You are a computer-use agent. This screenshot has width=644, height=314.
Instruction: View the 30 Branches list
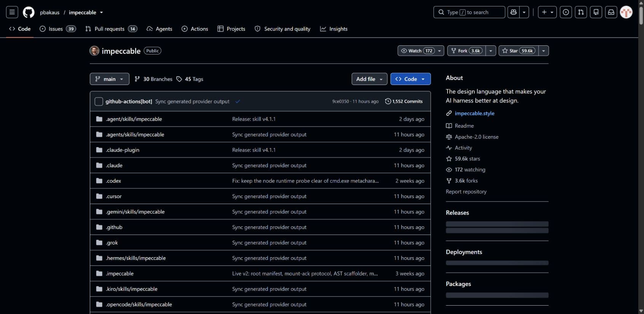[x=153, y=79]
